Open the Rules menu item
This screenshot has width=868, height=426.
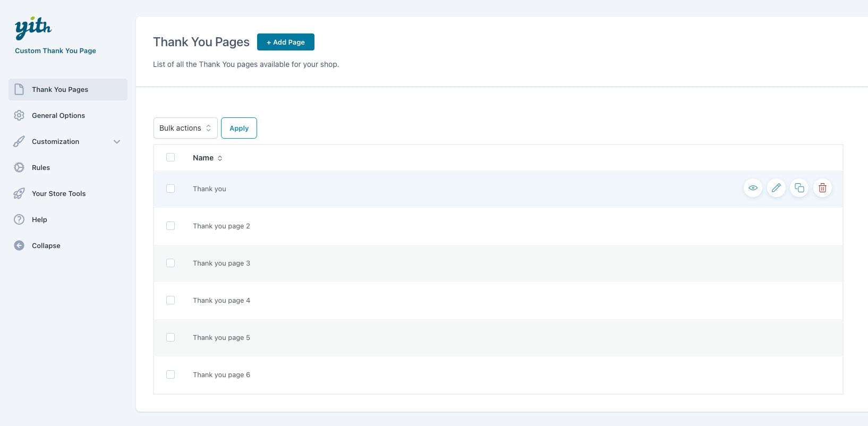pos(41,167)
